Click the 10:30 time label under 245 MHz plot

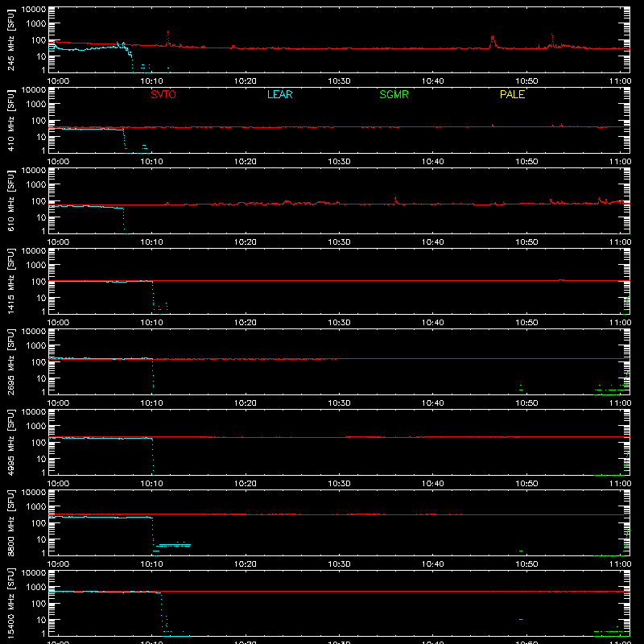pos(339,81)
